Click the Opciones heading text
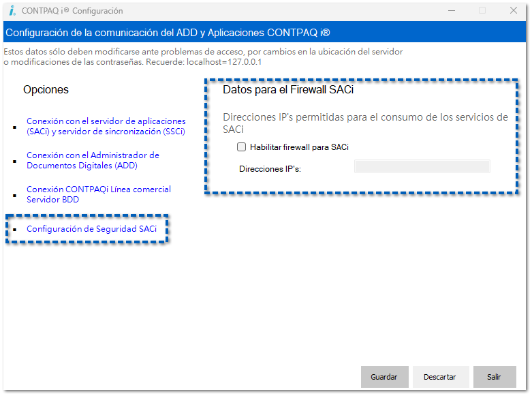 pos(46,90)
